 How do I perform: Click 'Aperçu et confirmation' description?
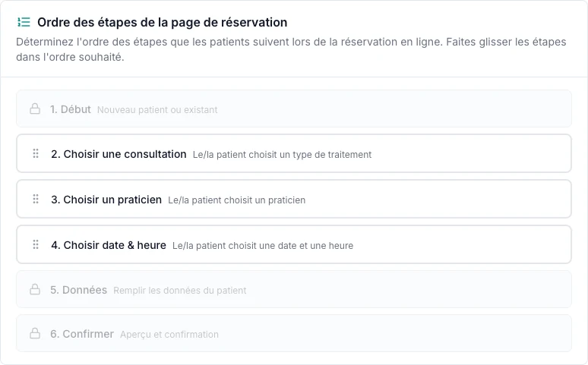click(x=169, y=335)
